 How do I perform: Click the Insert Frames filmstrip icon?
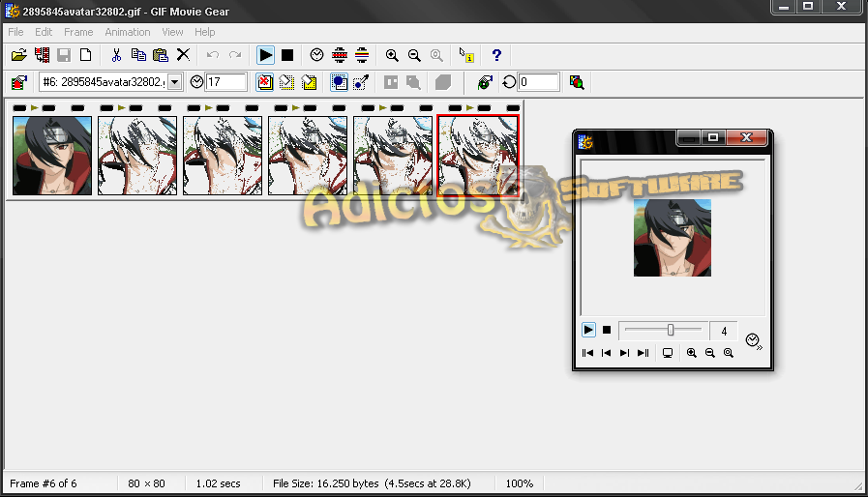coord(42,55)
